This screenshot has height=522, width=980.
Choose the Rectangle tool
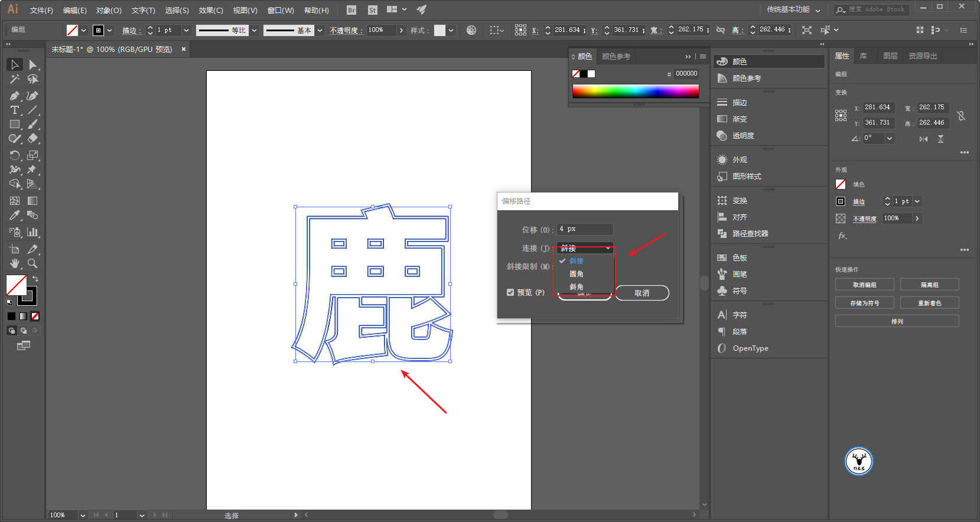(x=15, y=124)
